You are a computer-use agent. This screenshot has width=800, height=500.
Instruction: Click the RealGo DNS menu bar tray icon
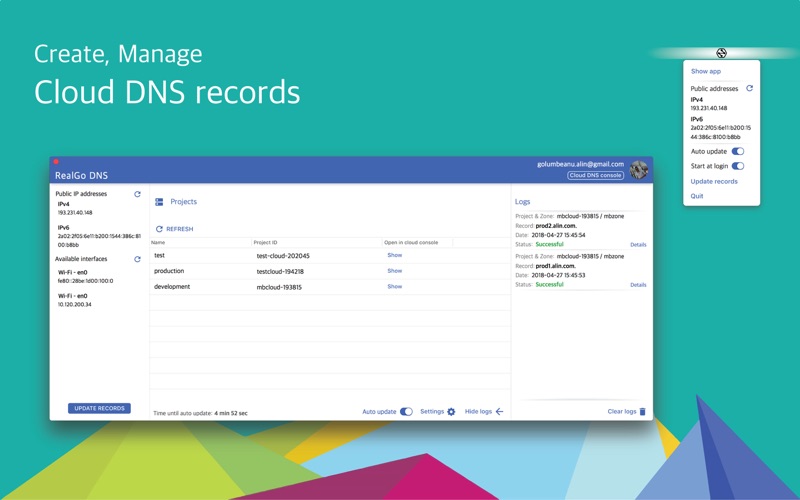tap(721, 53)
